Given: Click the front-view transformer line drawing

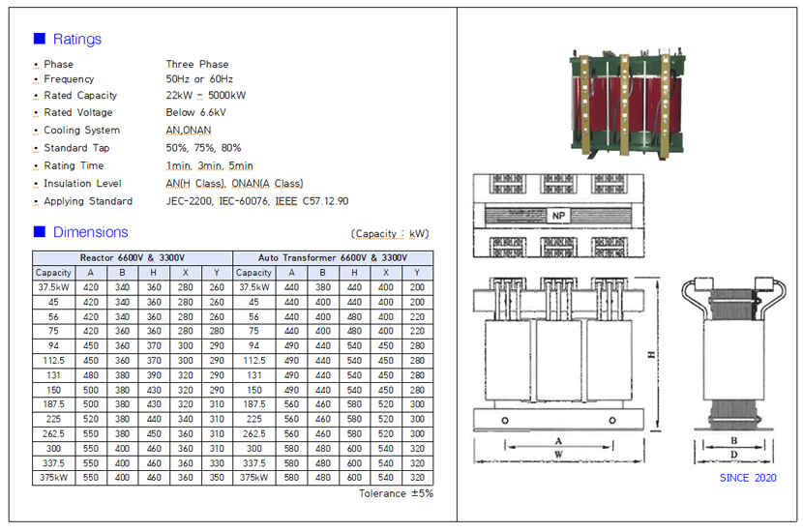Looking at the screenshot, I should [558, 355].
